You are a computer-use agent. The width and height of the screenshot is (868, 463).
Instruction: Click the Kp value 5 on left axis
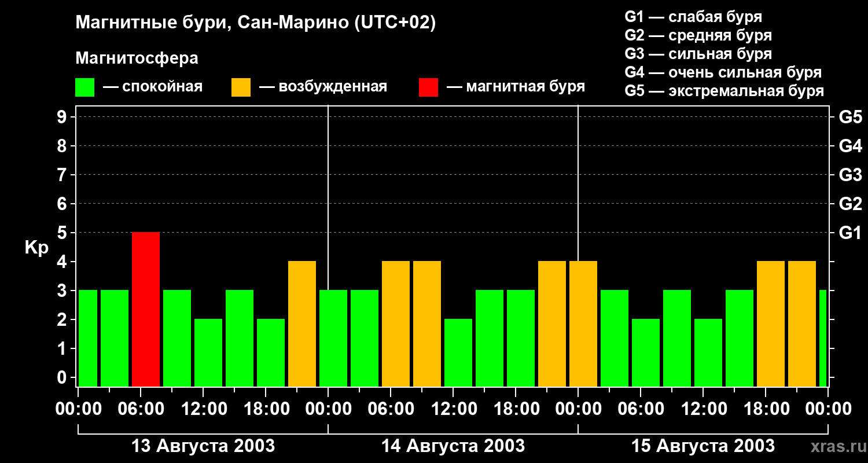63,233
